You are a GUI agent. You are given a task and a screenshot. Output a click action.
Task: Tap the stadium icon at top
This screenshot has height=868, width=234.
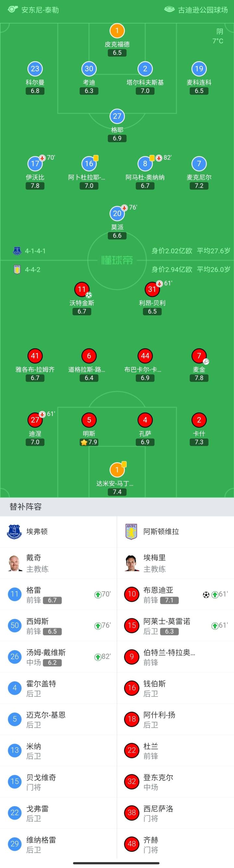click(x=169, y=9)
